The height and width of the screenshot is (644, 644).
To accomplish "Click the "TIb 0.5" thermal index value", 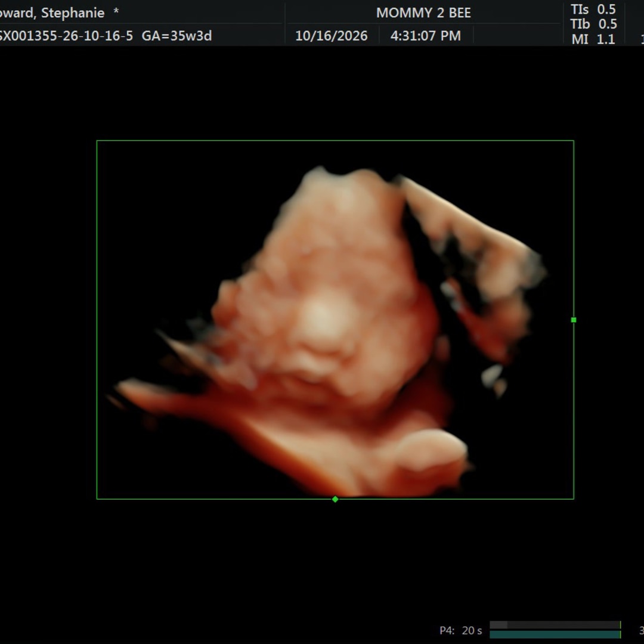I will [593, 24].
